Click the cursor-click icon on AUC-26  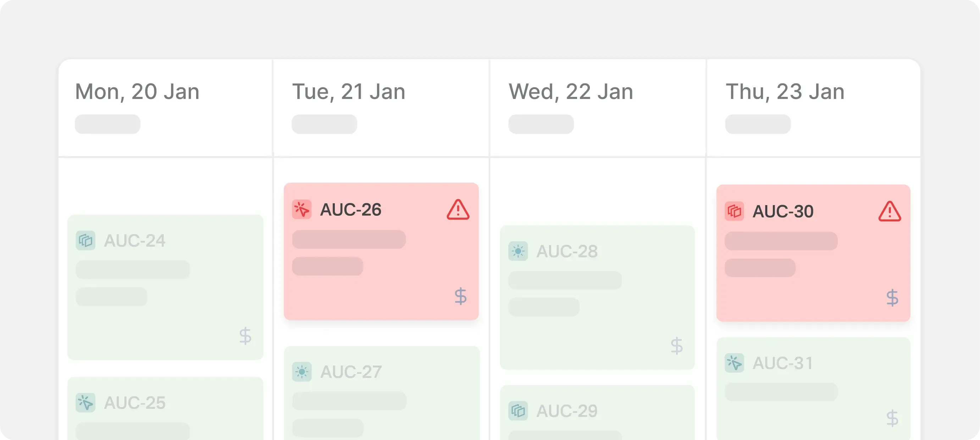tap(302, 210)
